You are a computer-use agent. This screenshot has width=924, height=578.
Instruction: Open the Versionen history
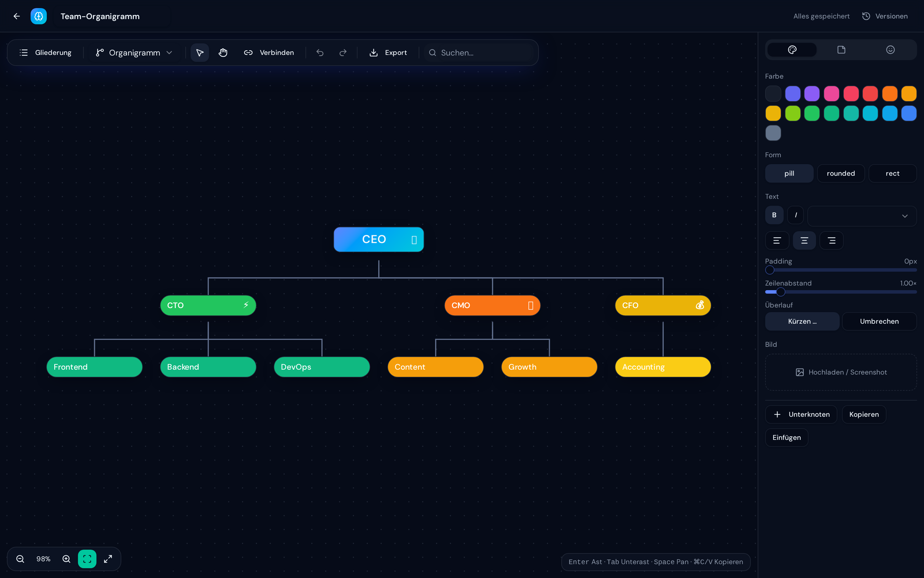pyautogui.click(x=885, y=16)
